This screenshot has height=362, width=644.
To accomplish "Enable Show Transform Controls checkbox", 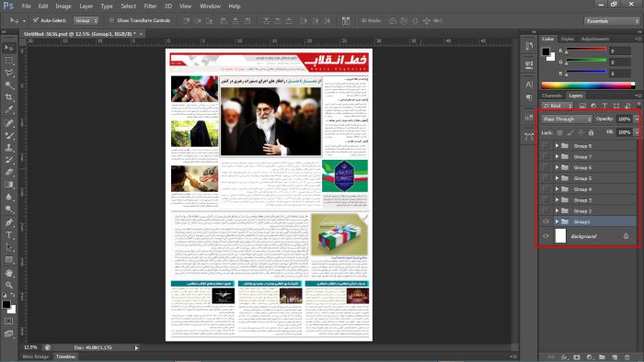I will [111, 20].
